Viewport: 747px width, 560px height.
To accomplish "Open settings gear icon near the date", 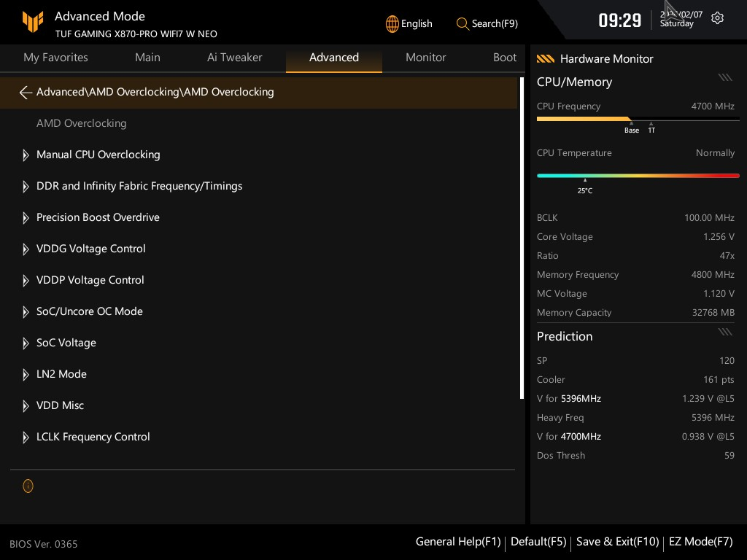I will [717, 18].
